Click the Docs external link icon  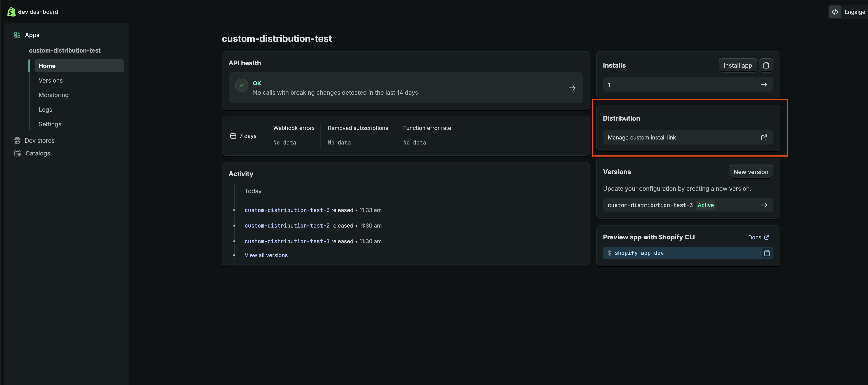coord(767,237)
